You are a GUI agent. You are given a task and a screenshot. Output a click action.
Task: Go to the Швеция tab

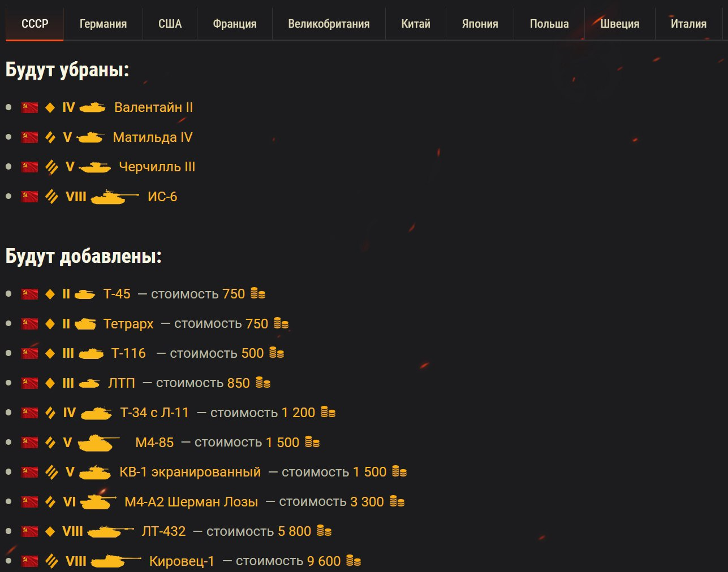pos(619,24)
